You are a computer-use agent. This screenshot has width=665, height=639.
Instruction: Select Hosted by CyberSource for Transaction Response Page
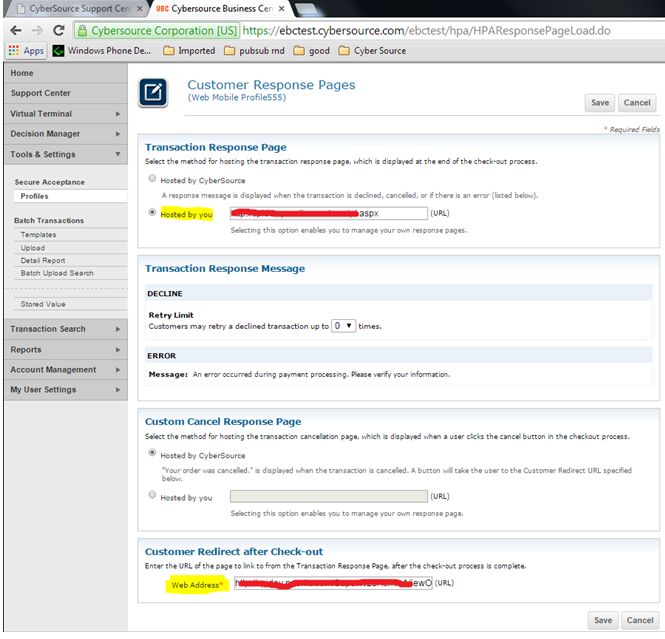[x=152, y=179]
